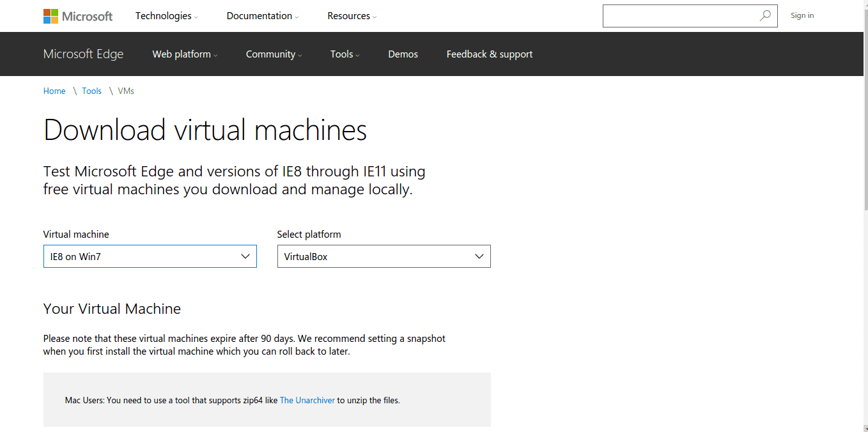Go to Microsoft Edge home title

(x=83, y=54)
